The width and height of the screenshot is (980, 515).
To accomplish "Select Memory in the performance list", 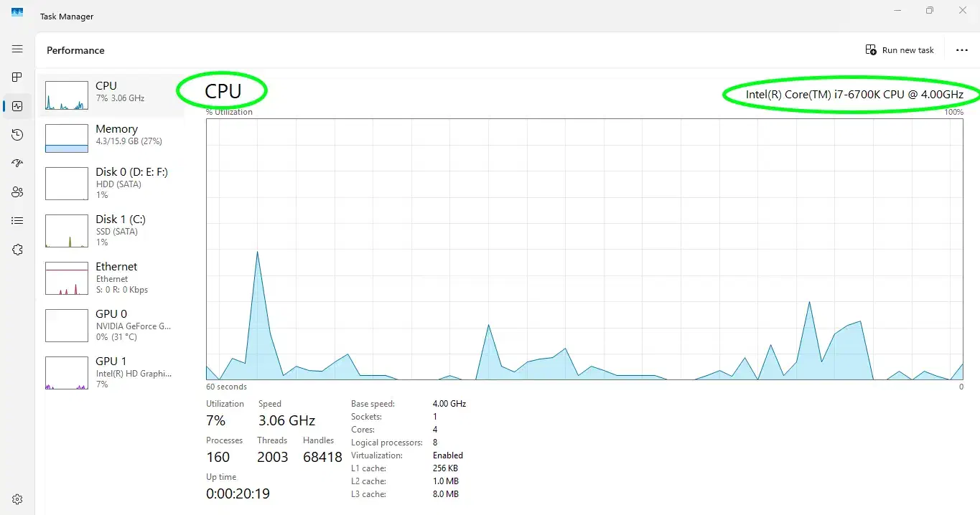I will click(111, 138).
